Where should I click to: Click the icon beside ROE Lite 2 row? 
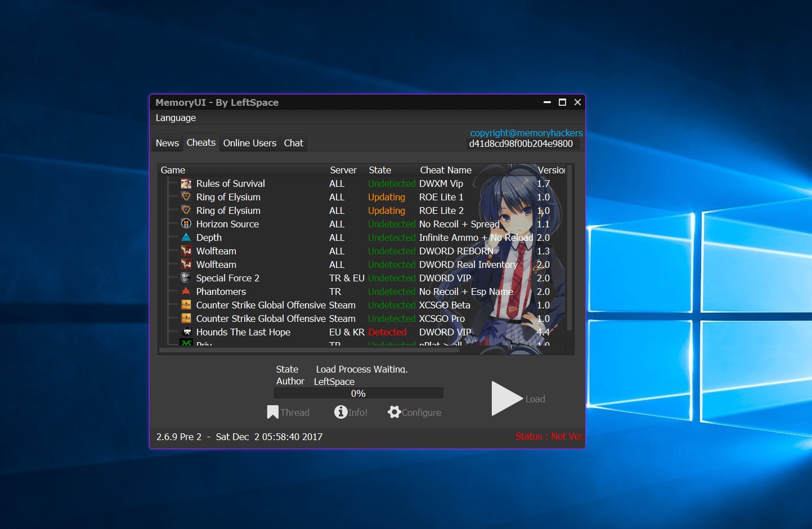pyautogui.click(x=186, y=210)
